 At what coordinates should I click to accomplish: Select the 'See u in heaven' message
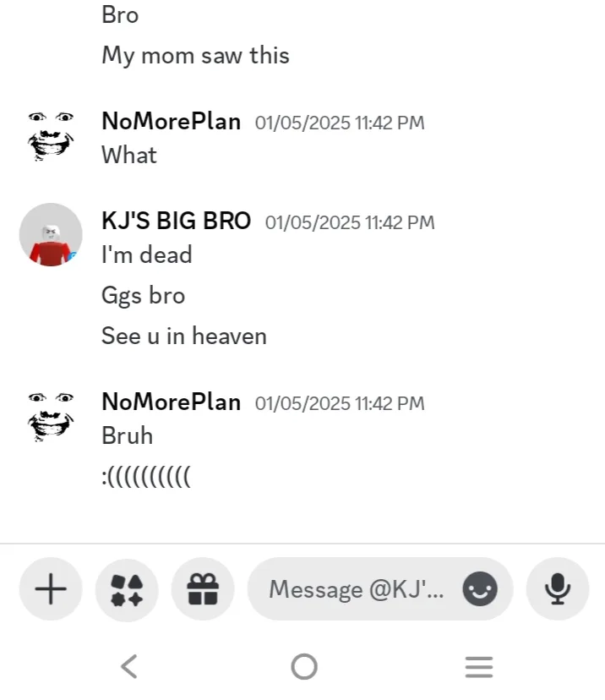tap(184, 336)
